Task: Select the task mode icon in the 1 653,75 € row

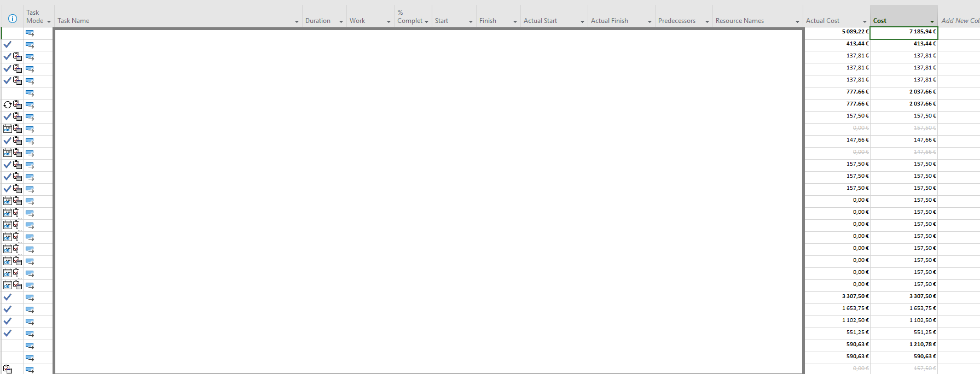Action: (30, 309)
